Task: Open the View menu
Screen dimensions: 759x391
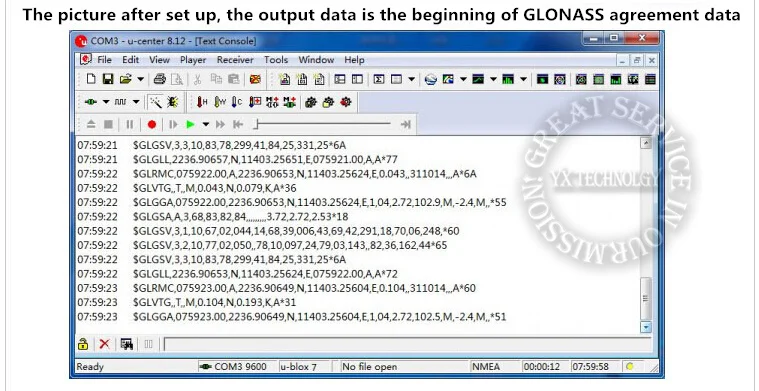Action: point(159,60)
